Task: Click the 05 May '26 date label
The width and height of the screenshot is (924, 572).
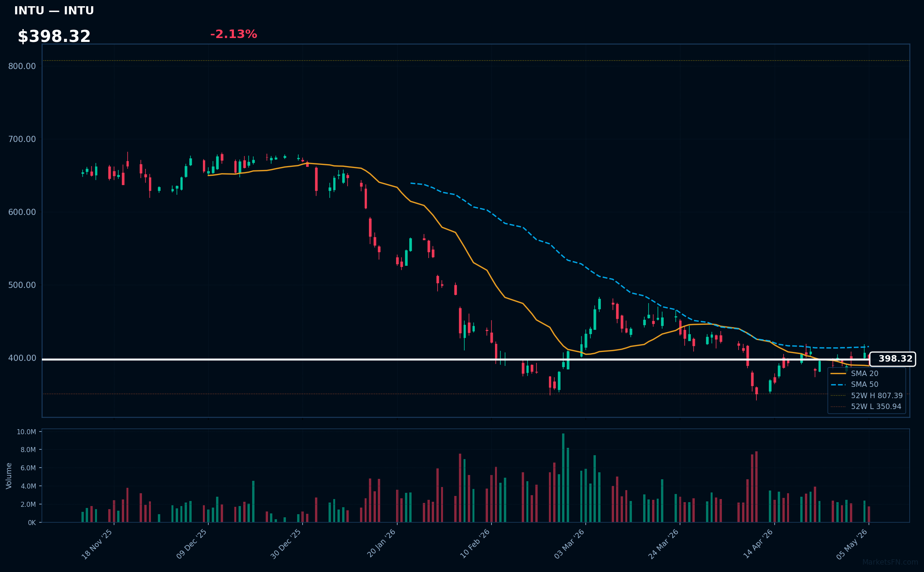Action: 852,544
